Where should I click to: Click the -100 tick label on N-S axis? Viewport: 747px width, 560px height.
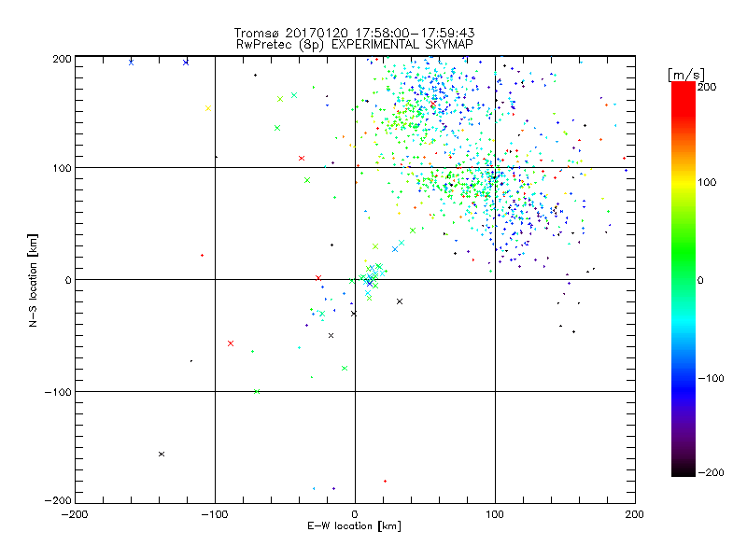(58, 392)
